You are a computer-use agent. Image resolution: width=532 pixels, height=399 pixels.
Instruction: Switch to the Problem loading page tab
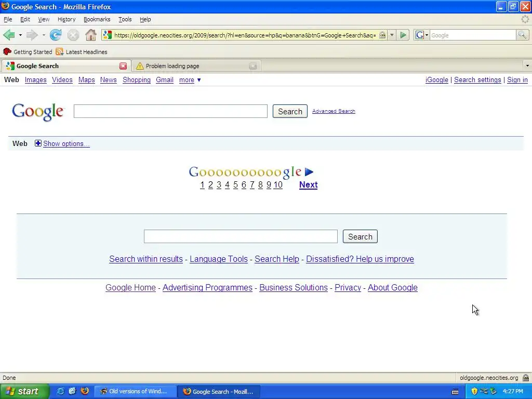point(196,66)
